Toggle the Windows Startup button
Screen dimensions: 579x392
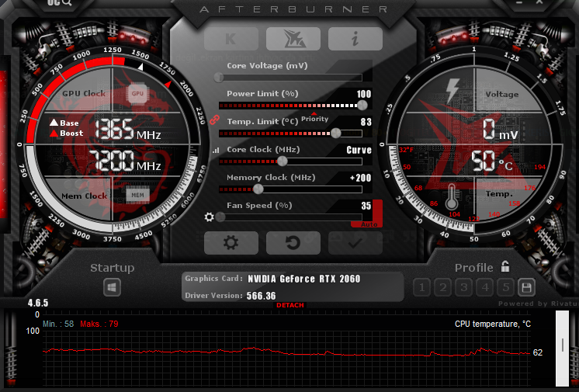pos(113,287)
